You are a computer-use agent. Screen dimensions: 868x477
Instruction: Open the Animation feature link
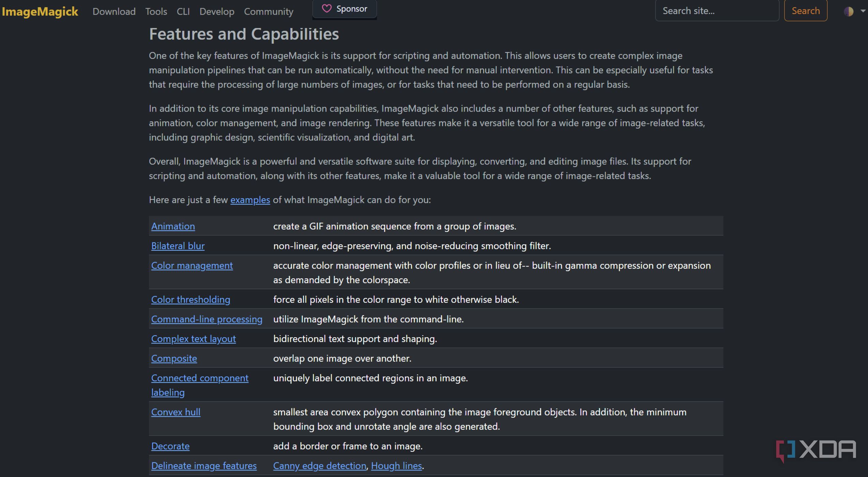[x=173, y=226]
